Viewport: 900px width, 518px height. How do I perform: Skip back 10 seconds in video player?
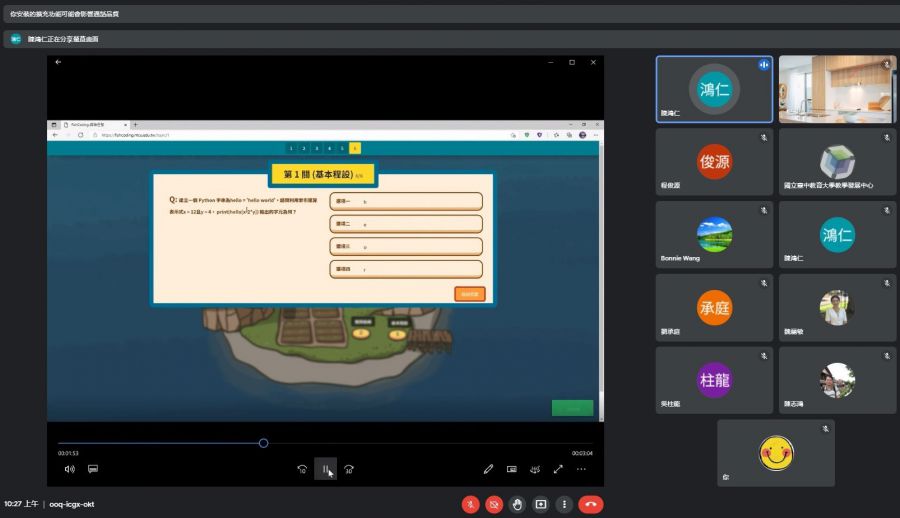point(302,469)
